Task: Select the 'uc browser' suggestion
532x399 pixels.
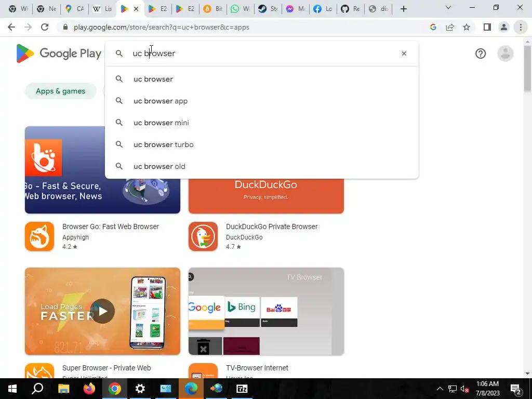Action: coord(262,79)
